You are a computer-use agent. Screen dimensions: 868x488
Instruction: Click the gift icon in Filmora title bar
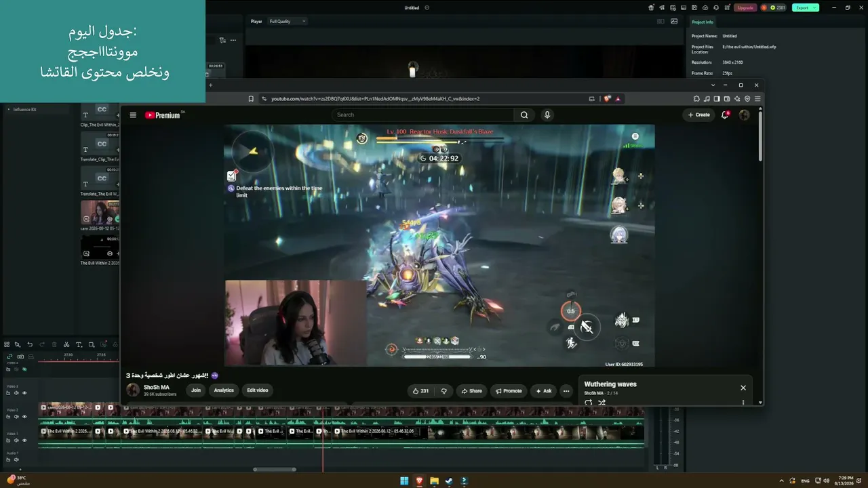[651, 7]
